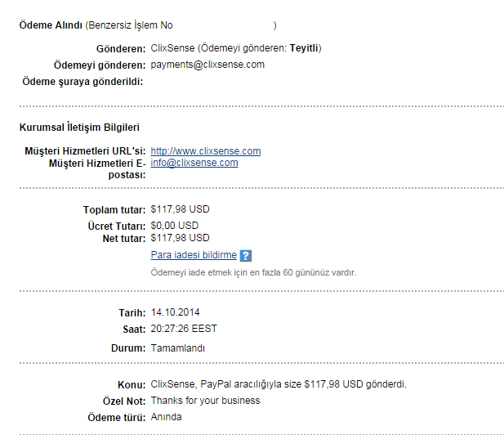This screenshot has width=504, height=435.
Task: Click the Net tutar $117,98 USD amount
Action: coord(180,238)
